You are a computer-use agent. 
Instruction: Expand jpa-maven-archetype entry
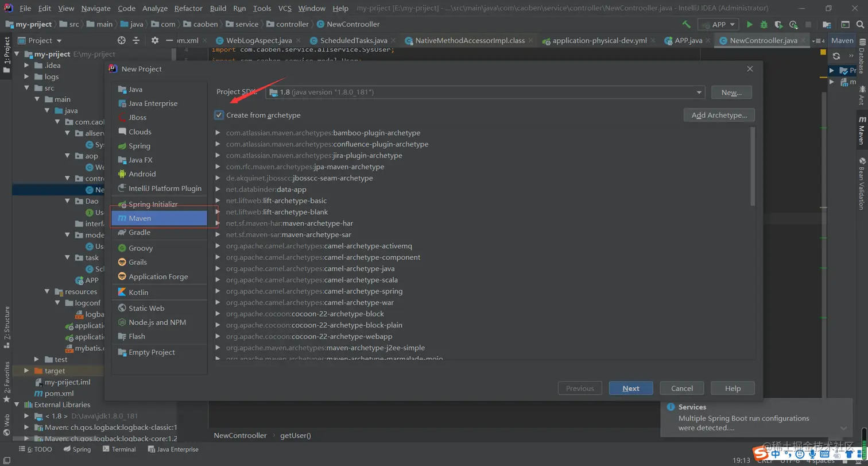(218, 167)
